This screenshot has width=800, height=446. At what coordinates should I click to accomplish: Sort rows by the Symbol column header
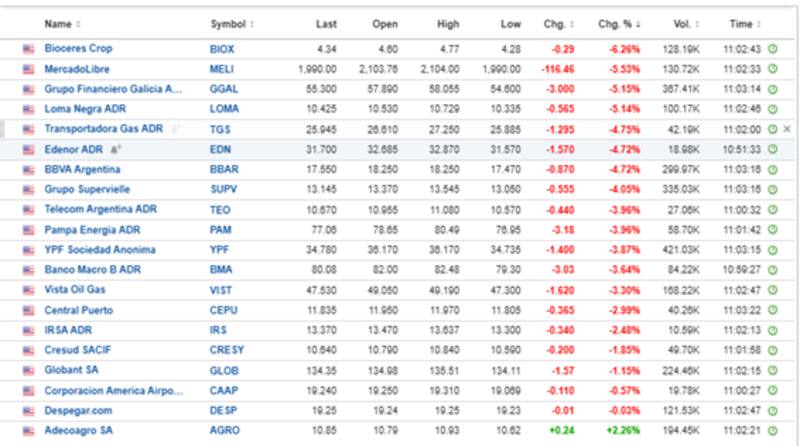click(231, 23)
